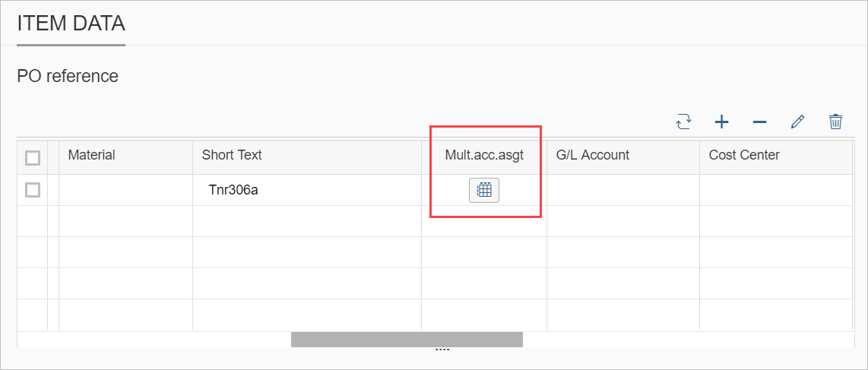This screenshot has width=868, height=370.
Task: Click the G/L Account column header
Action: pos(593,155)
